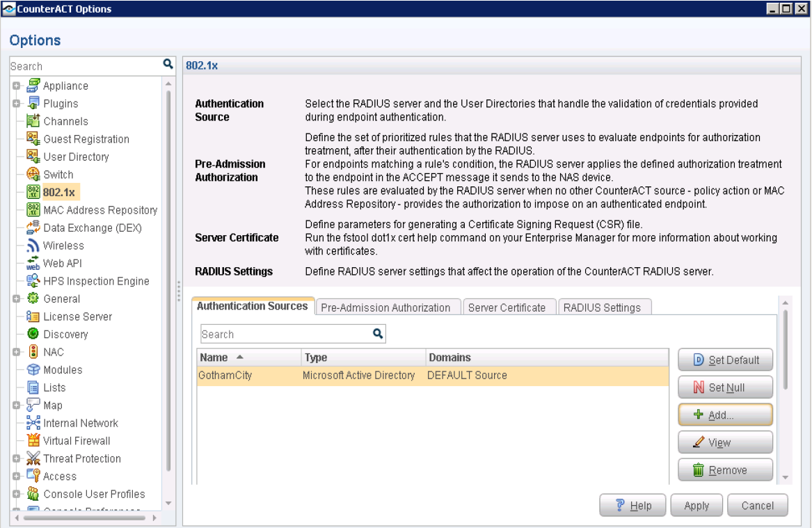The width and height of the screenshot is (812, 528).
Task: Click the Modules icon
Action: (x=33, y=369)
